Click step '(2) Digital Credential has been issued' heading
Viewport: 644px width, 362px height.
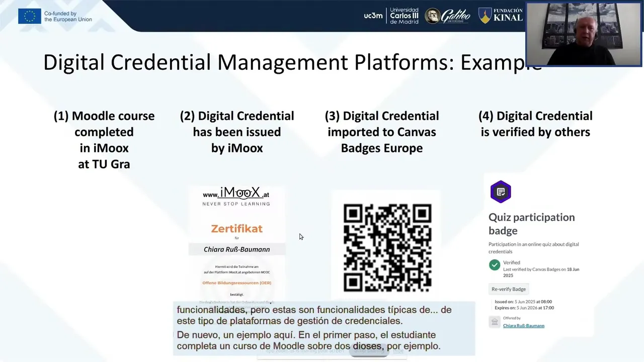[x=237, y=132]
